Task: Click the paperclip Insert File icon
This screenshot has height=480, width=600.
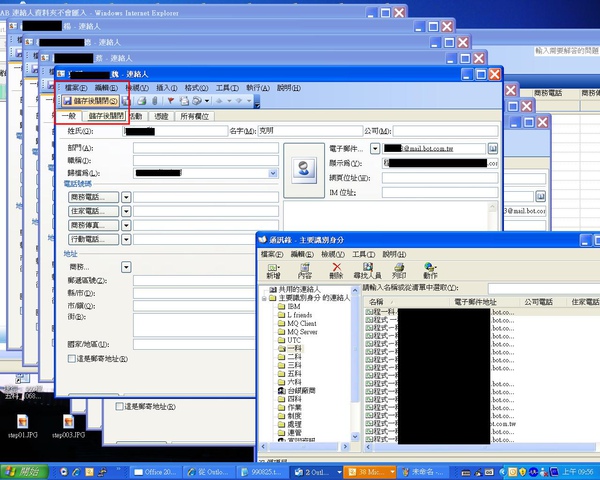Action: coord(154,101)
